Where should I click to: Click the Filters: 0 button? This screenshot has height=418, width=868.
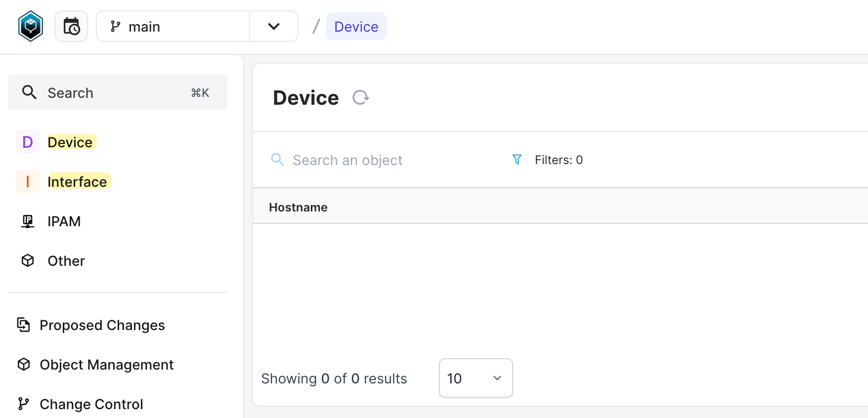click(559, 160)
